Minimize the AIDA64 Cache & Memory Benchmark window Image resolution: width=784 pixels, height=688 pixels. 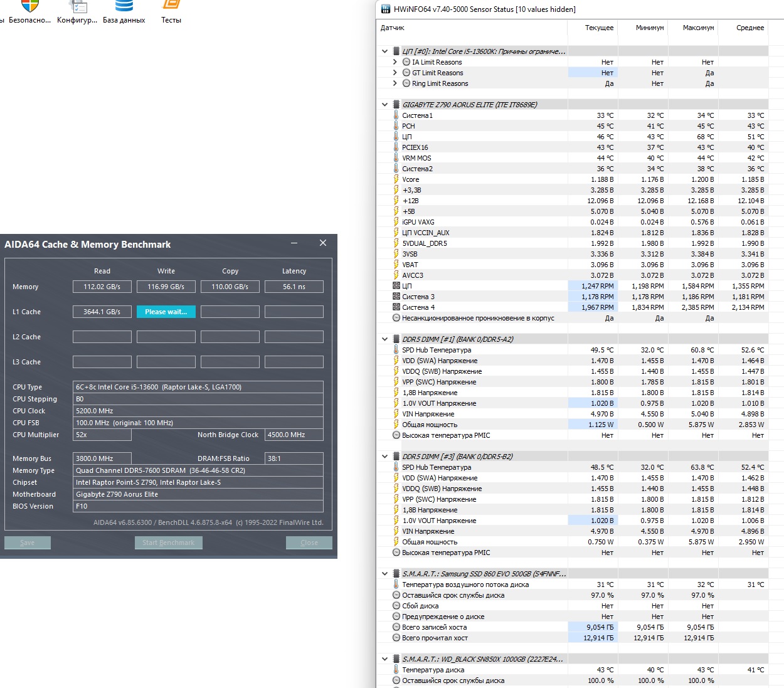pyautogui.click(x=294, y=243)
